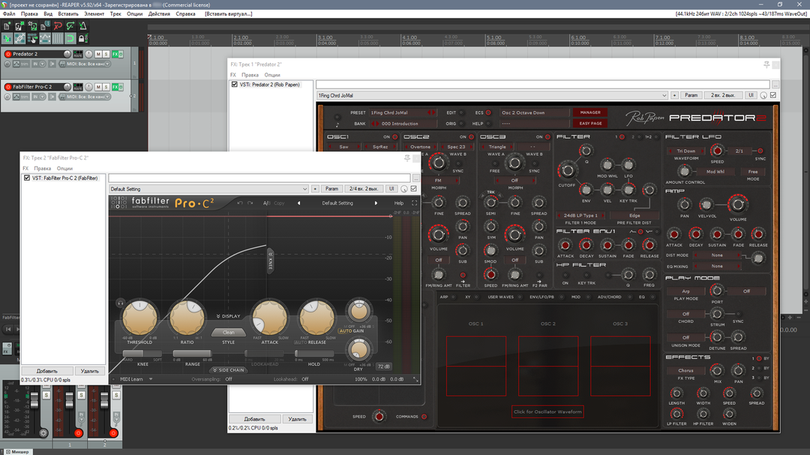This screenshot has height=455, width=810.
Task: Mute the Predator 2 track
Action: (98, 54)
